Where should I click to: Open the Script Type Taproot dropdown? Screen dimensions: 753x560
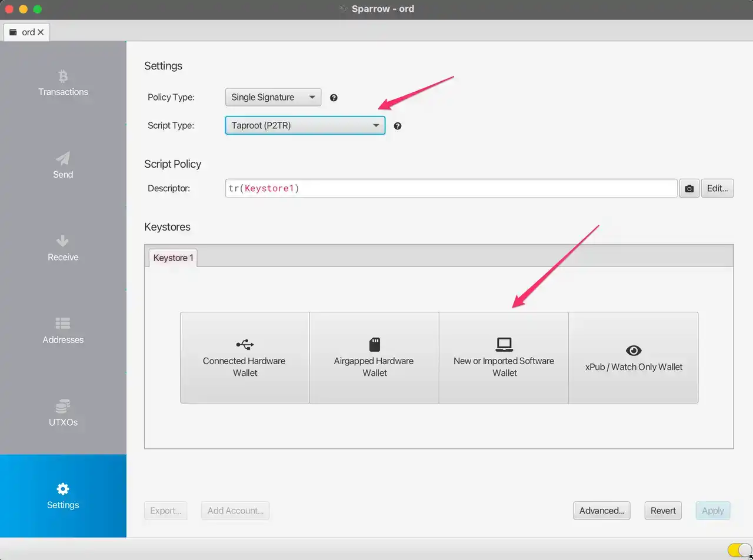tap(305, 125)
